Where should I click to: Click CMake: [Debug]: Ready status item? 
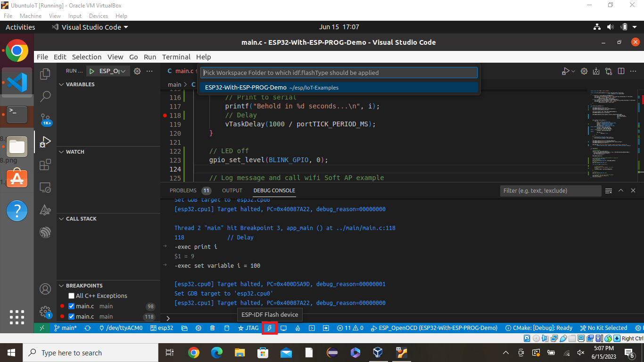538,328
